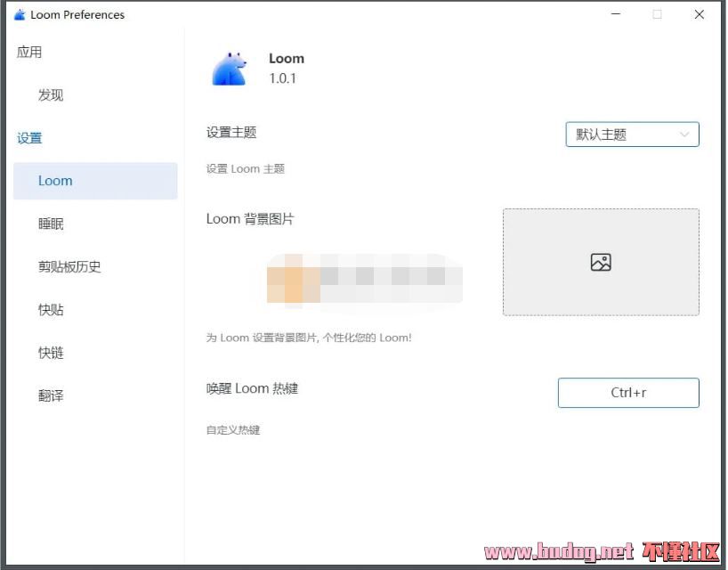Click the blurred image path under Loom 背景图片

[x=365, y=279]
